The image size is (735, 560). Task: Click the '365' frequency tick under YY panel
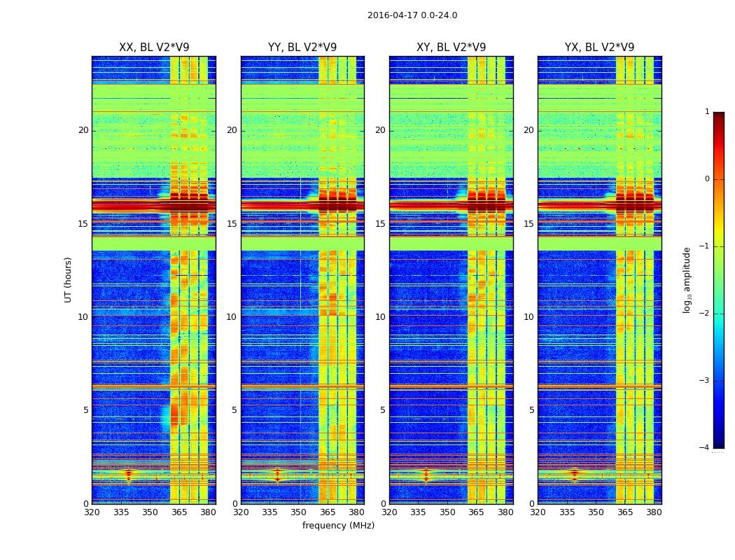[x=328, y=512]
